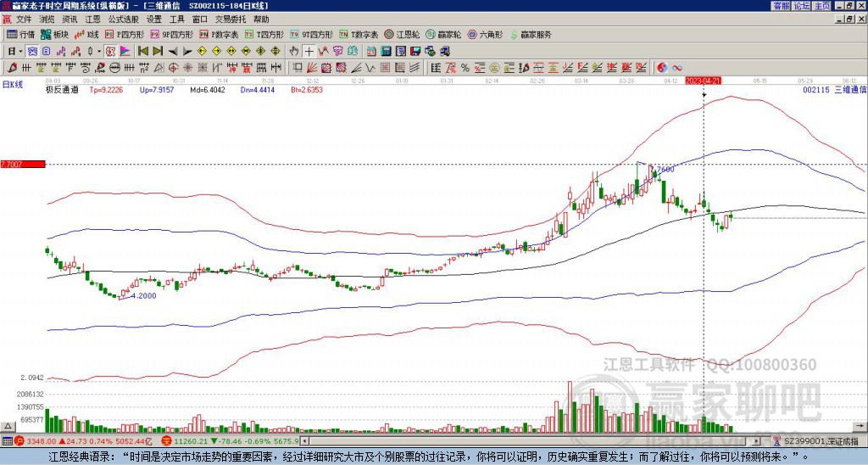Step chart left with black arrow
Image resolution: width=868 pixels, height=465 pixels.
coord(173,52)
